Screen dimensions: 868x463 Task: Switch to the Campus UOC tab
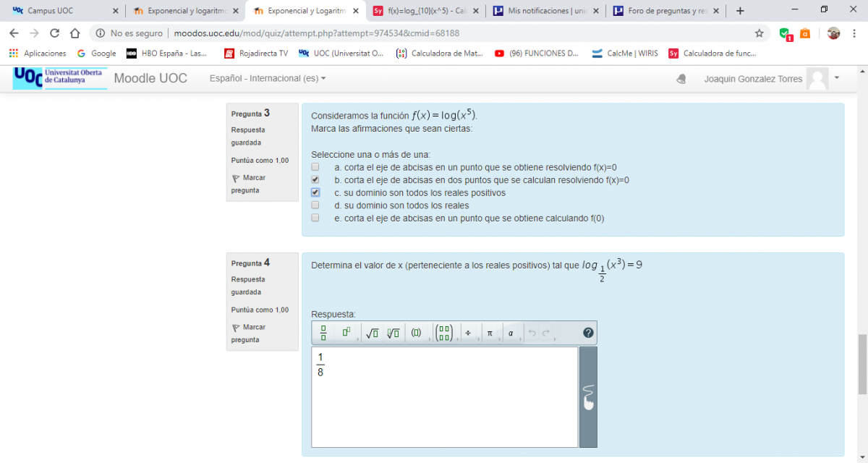click(x=63, y=11)
